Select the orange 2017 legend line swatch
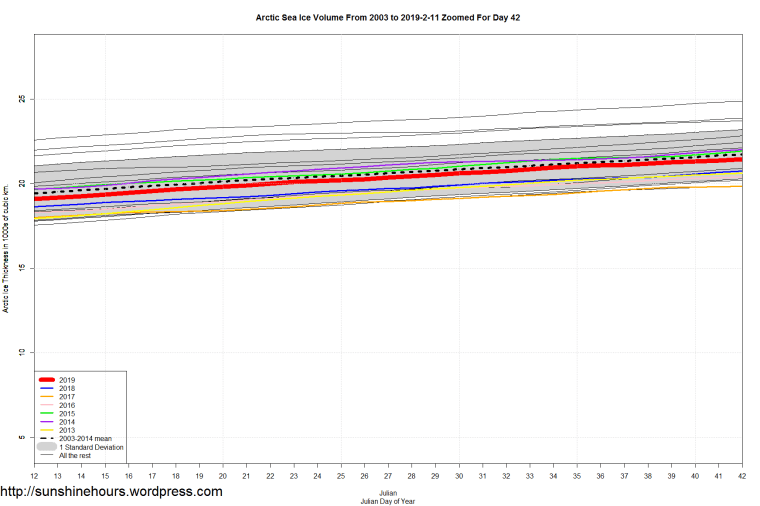The image size is (760, 506). (46, 397)
